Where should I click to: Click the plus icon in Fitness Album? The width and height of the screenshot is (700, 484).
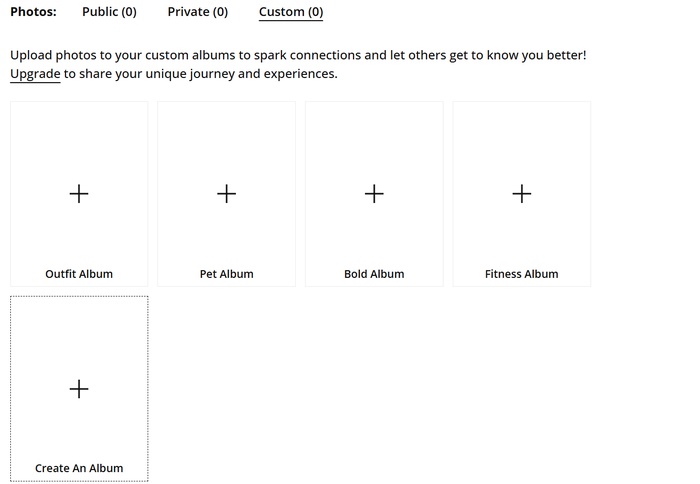coord(521,194)
